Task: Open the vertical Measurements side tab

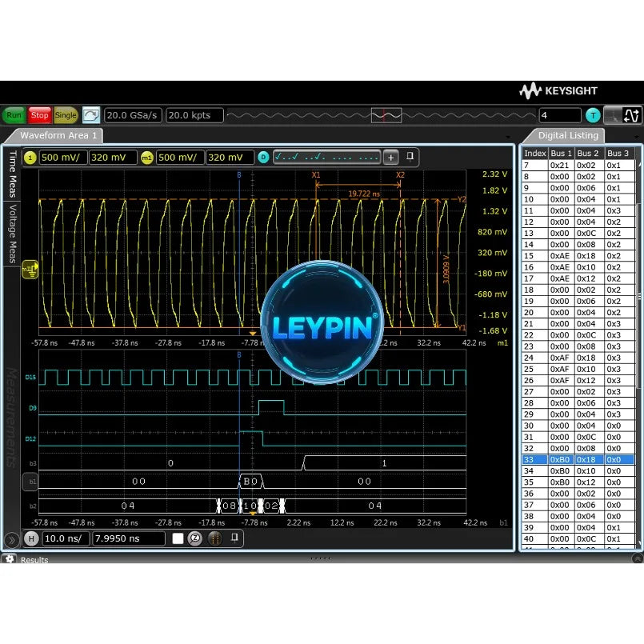Action: coord(12,417)
